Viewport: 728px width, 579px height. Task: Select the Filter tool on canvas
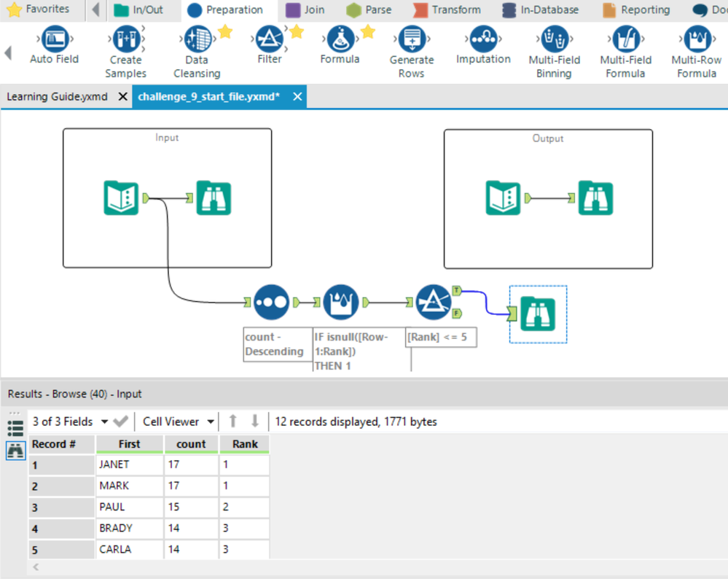coord(434,303)
